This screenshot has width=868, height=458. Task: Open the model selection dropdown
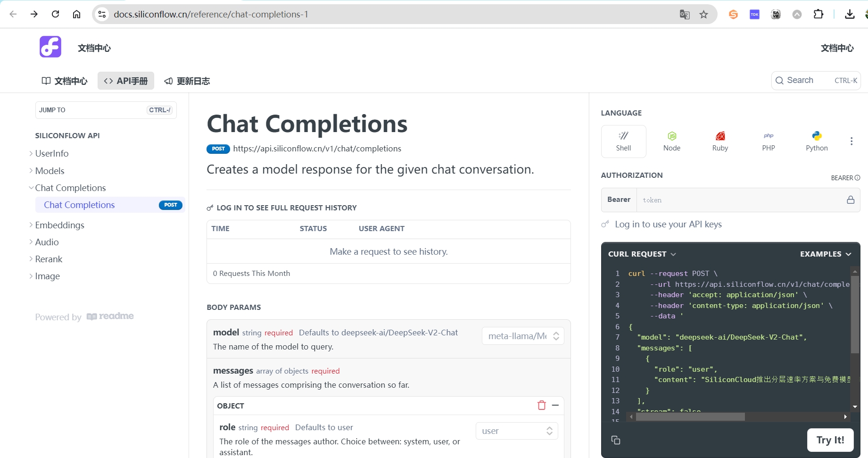[523, 336]
